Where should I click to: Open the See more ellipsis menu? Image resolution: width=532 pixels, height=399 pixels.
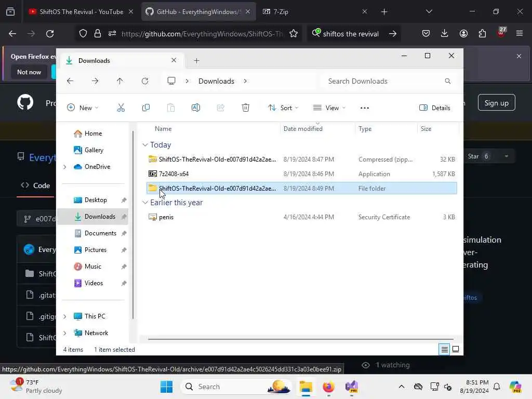point(364,108)
